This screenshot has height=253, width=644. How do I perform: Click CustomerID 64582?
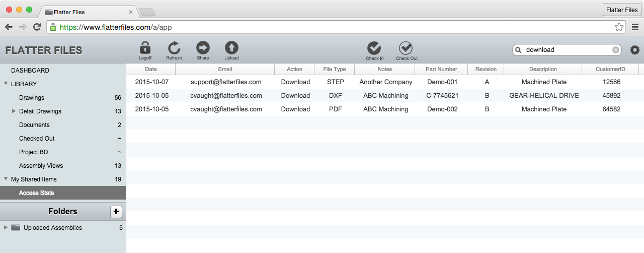click(611, 109)
